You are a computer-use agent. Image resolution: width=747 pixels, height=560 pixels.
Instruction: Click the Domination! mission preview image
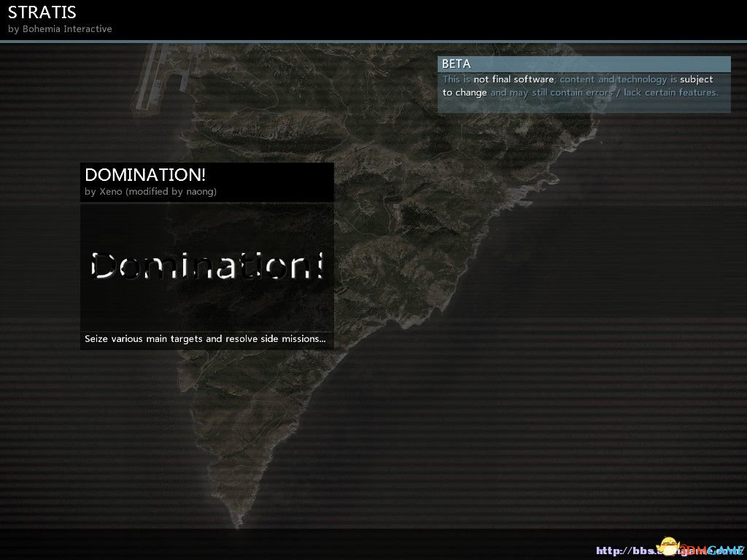pos(207,267)
